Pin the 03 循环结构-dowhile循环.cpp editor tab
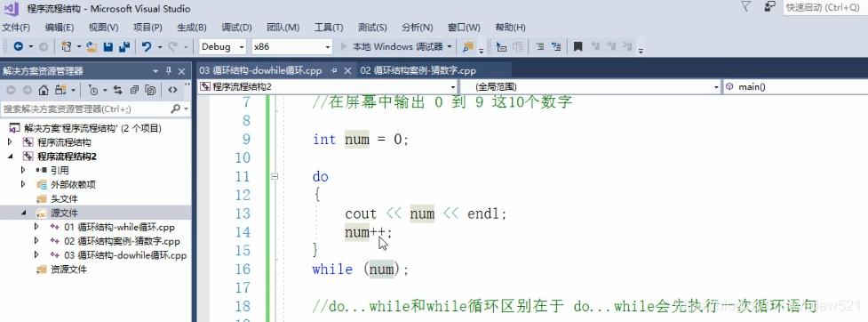Screen dimensions: 868x322 (334, 71)
